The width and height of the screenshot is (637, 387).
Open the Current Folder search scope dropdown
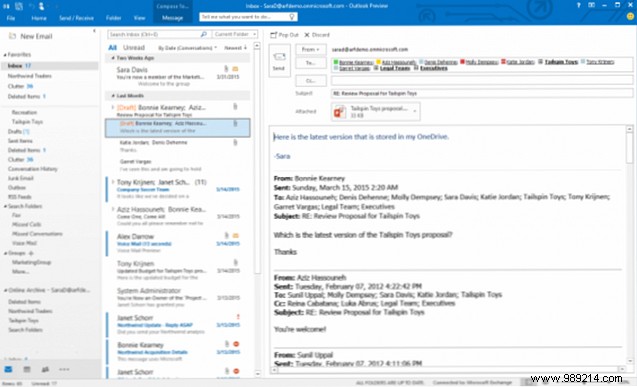[235, 35]
